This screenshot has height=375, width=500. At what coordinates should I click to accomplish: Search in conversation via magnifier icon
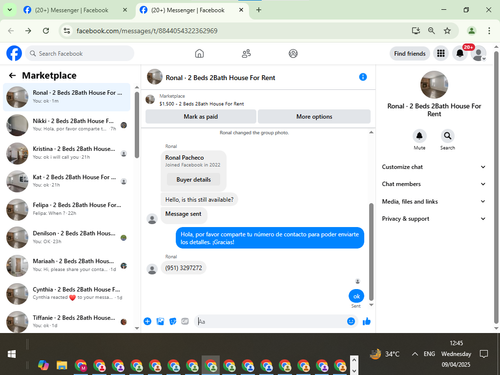coord(447,136)
